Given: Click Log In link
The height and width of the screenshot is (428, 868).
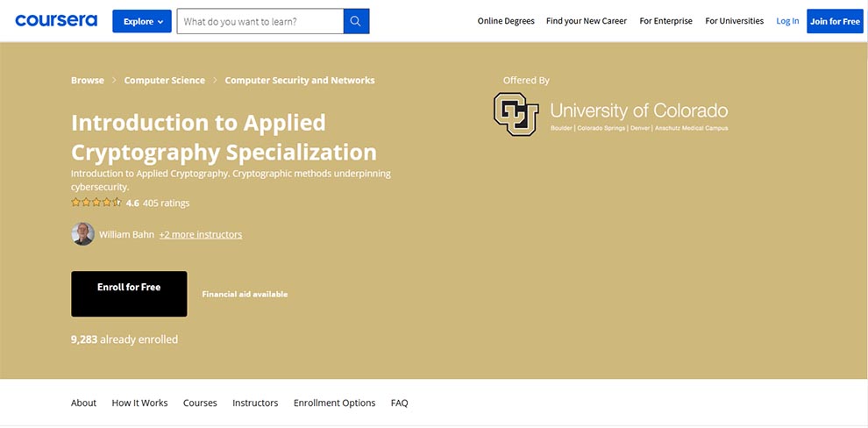Looking at the screenshot, I should pos(787,21).
